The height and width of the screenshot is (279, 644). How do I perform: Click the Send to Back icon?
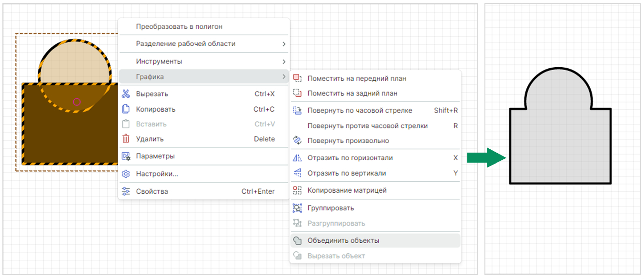(x=297, y=93)
